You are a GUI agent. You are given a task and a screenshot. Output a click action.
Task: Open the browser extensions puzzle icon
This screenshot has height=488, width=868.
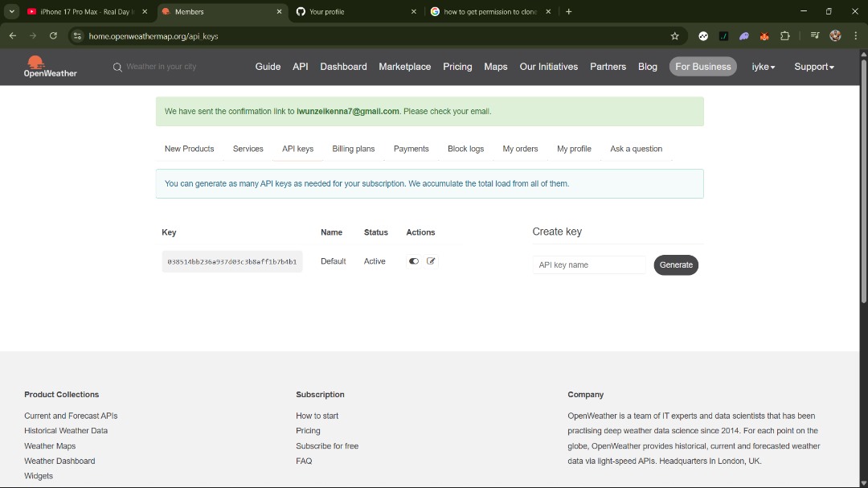click(x=784, y=36)
